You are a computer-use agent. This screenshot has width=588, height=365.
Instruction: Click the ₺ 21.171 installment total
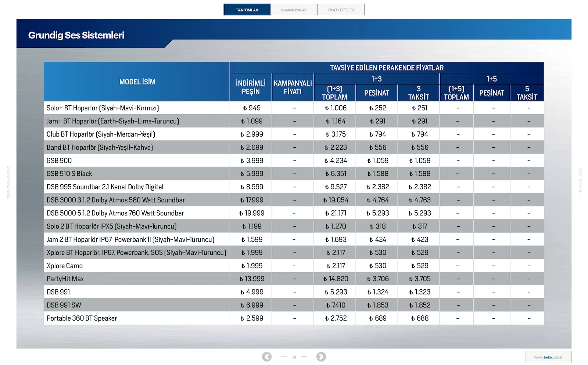[336, 213]
